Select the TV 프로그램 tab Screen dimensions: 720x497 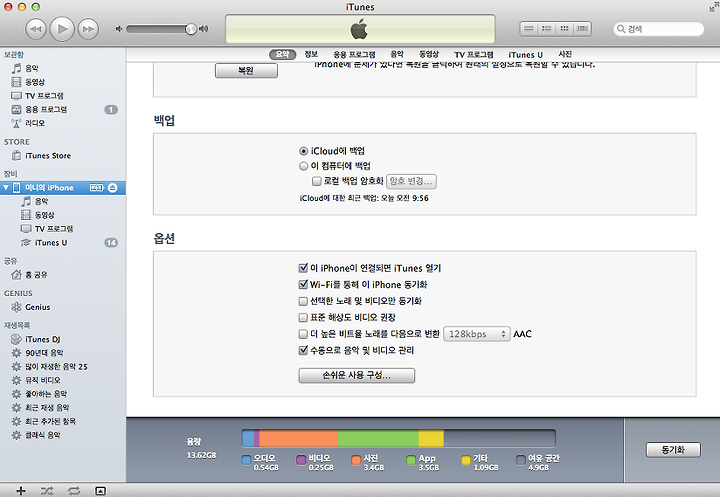click(474, 54)
